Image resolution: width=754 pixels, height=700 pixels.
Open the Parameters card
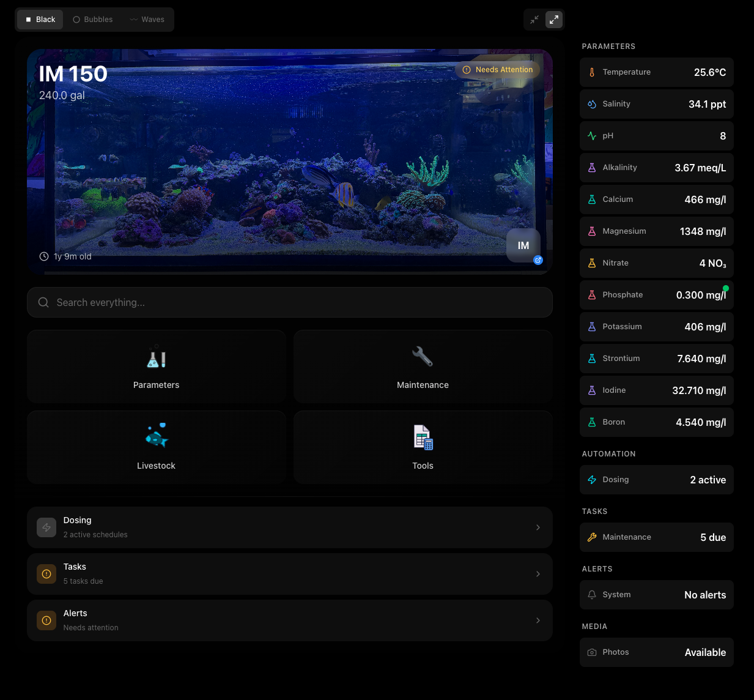157,367
